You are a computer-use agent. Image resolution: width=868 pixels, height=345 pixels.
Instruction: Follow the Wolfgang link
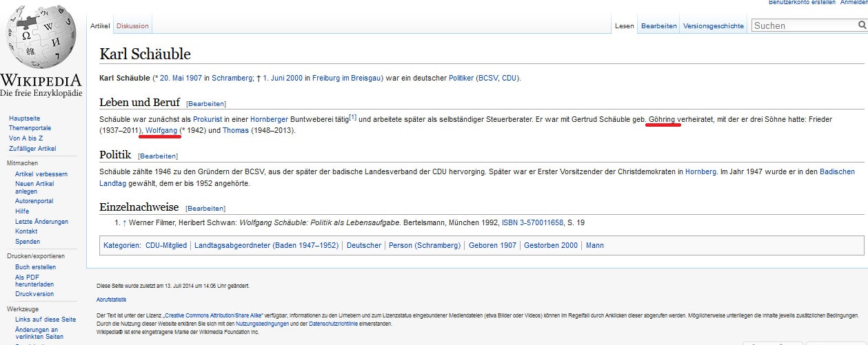pos(161,130)
